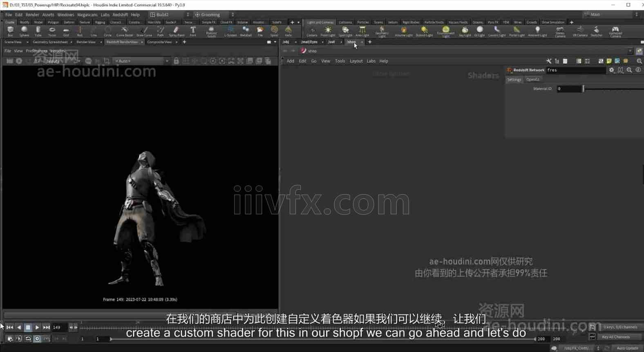Screen dimensions: 644x352
Task: Switch to Composite View tab
Action: [159, 42]
